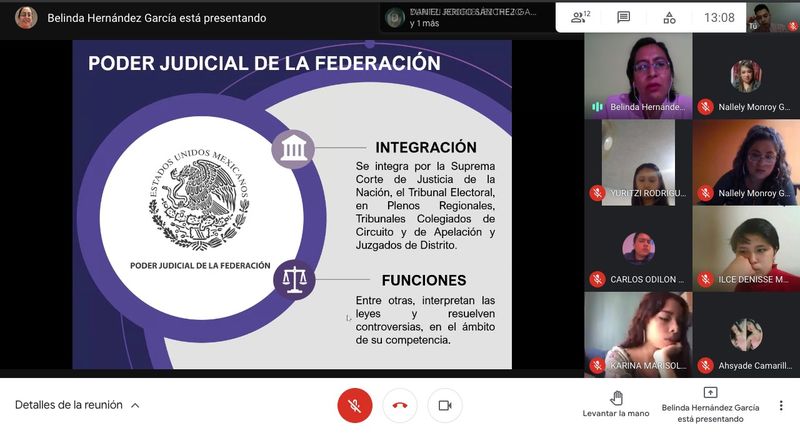Screen dimensions: 800x433
Task: Open the chat messages icon
Action: (x=623, y=17)
